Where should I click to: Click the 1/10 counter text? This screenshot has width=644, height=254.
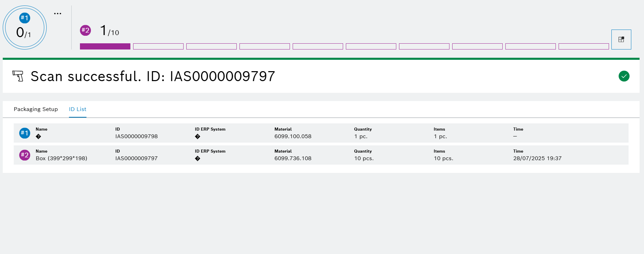pos(109,31)
